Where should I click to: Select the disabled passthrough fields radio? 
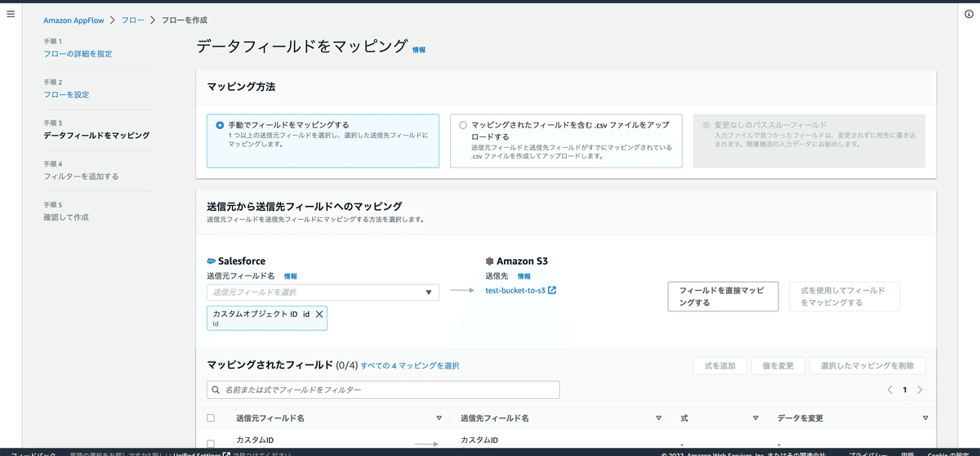[x=706, y=125]
